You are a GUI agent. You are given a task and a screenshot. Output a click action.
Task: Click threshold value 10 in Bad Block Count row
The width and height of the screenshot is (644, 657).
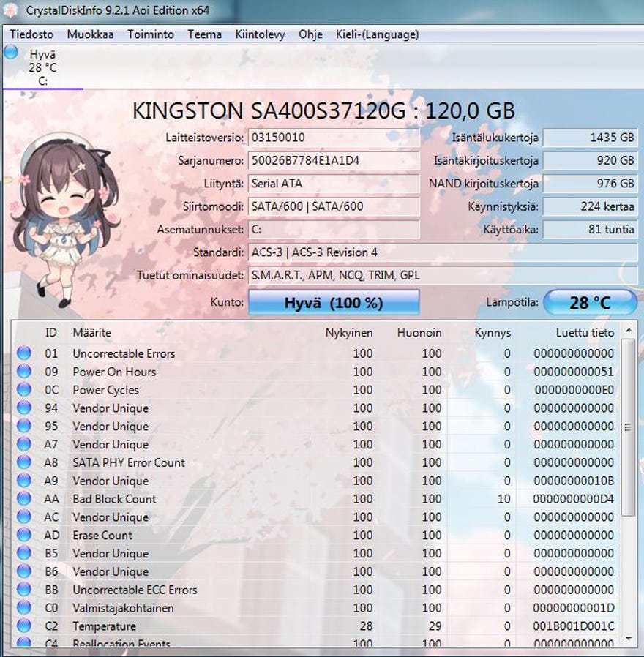click(x=503, y=499)
